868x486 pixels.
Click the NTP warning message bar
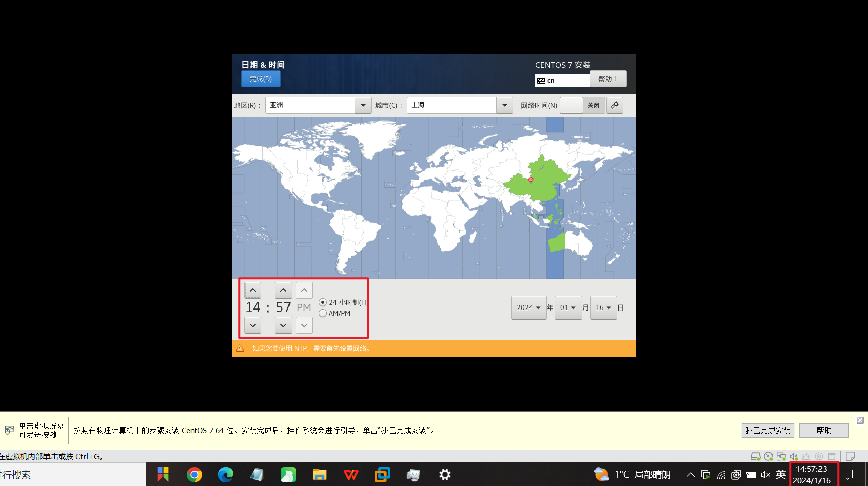click(434, 348)
